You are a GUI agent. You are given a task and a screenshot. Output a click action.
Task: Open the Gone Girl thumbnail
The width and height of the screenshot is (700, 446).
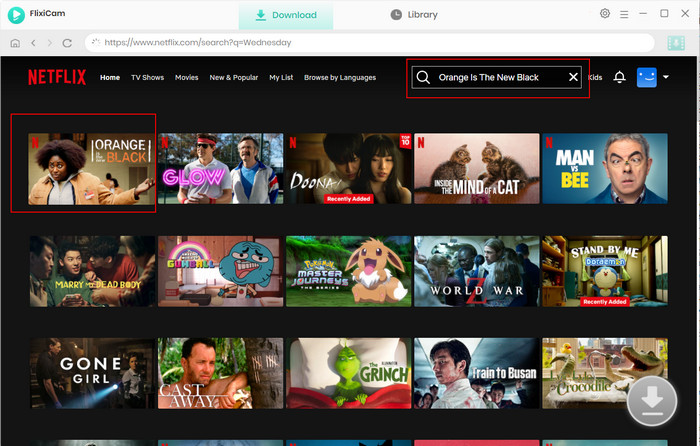pos(92,373)
